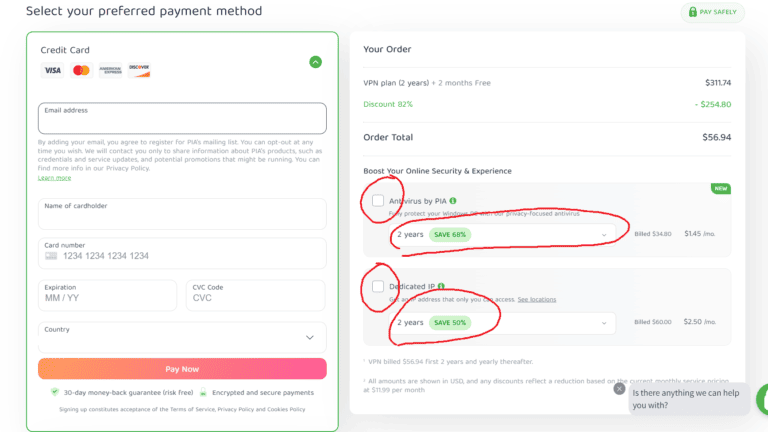Select the CVC Code input field
The image size is (768, 432).
256,297
